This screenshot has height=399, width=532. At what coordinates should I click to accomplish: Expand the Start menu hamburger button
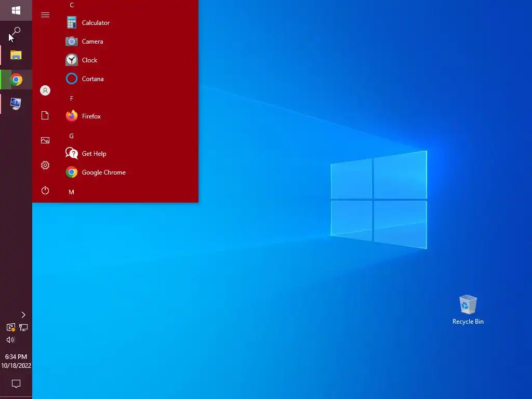45,15
